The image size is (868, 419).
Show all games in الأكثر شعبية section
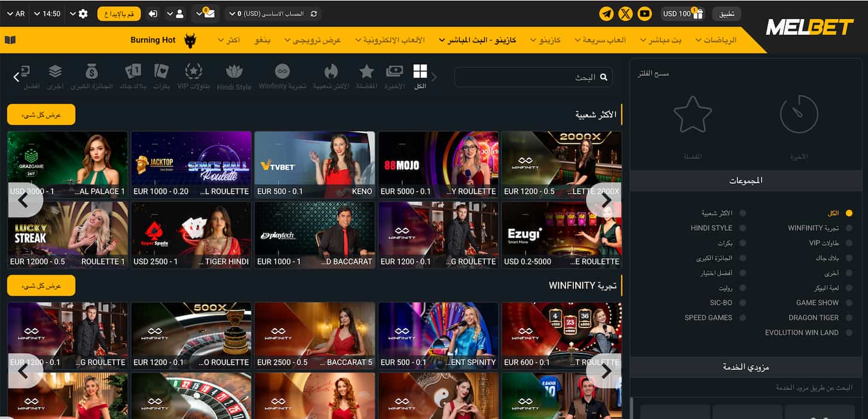click(x=41, y=114)
